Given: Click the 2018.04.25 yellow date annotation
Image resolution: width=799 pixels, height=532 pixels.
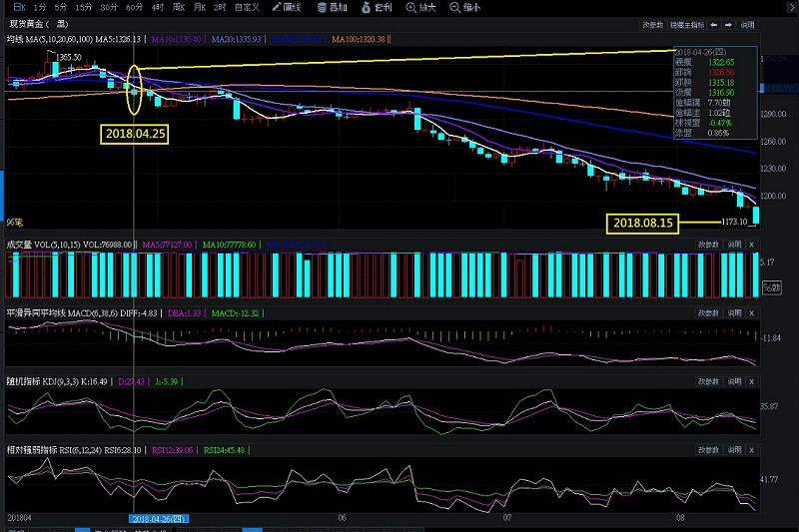Looking at the screenshot, I should [x=134, y=133].
